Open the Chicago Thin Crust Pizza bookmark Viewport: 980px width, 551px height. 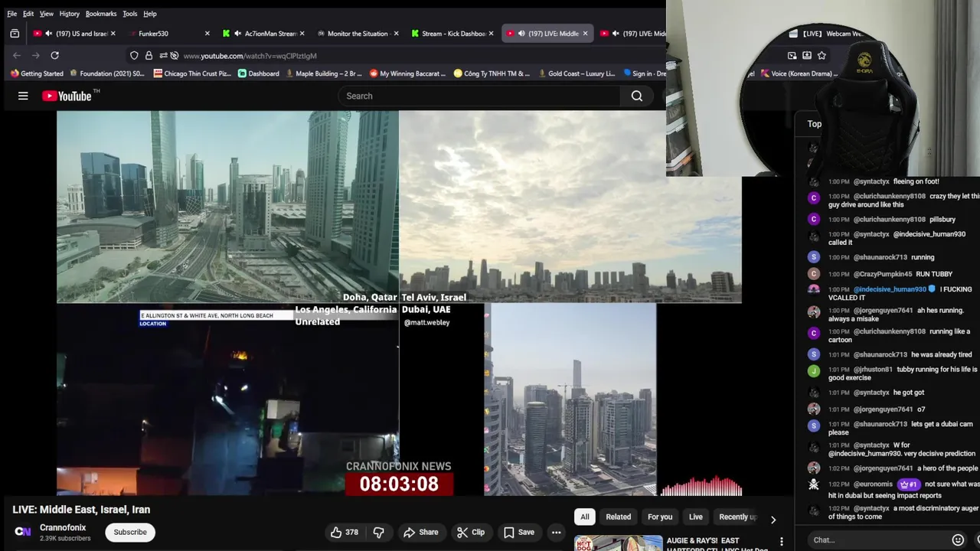pyautogui.click(x=191, y=73)
